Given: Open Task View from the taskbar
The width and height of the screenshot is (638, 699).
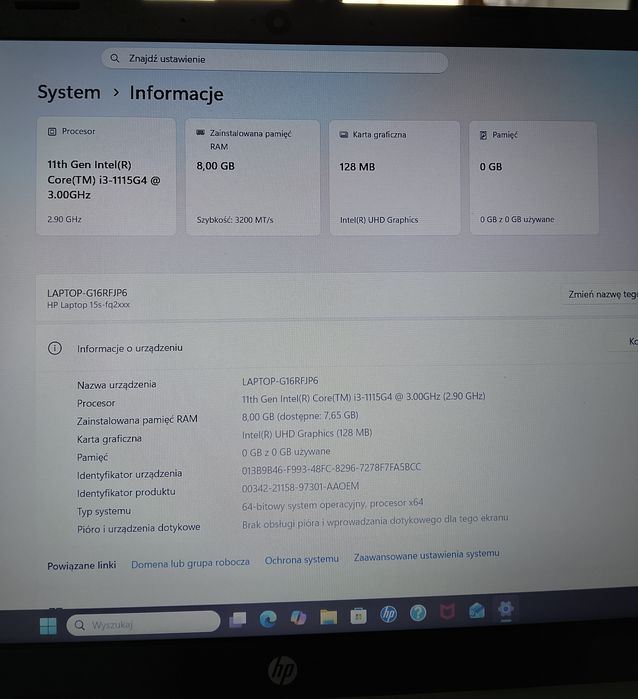Looking at the screenshot, I should pyautogui.click(x=237, y=620).
